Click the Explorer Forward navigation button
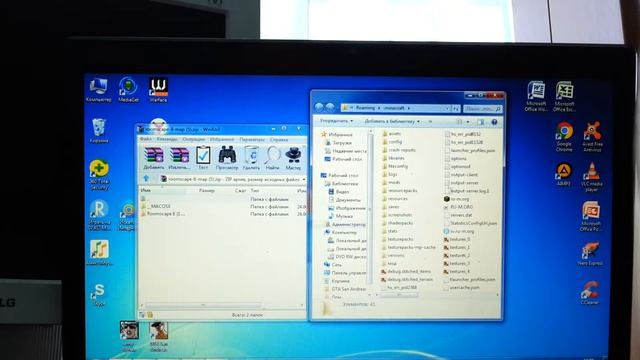The image size is (640, 360). pyautogui.click(x=330, y=107)
